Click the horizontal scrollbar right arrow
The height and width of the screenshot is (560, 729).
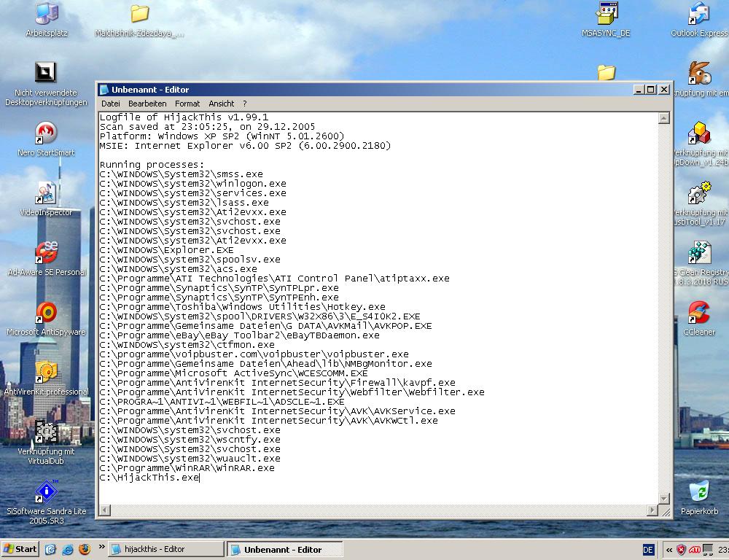pos(652,510)
